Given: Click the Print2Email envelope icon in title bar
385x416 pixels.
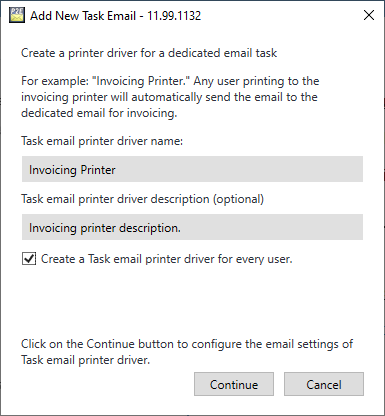Looking at the screenshot, I should click(x=17, y=15).
